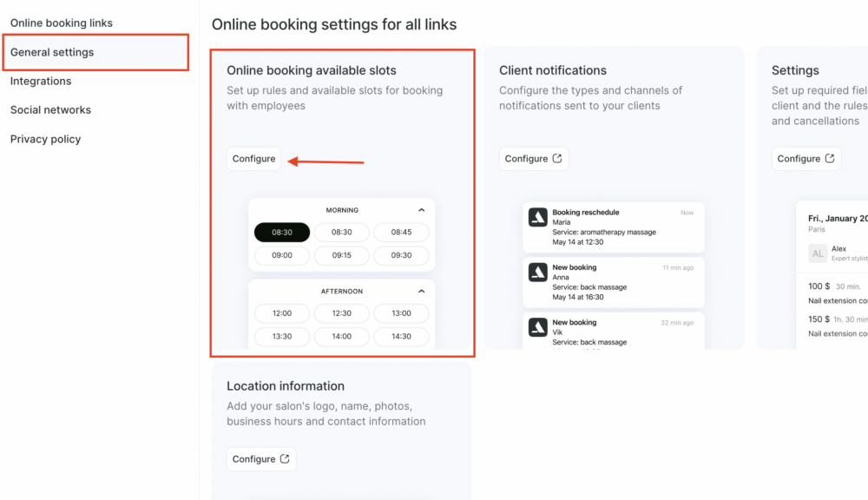Click the AL avatar for Alex
Image resolution: width=868 pixels, height=500 pixels.
[x=817, y=253]
